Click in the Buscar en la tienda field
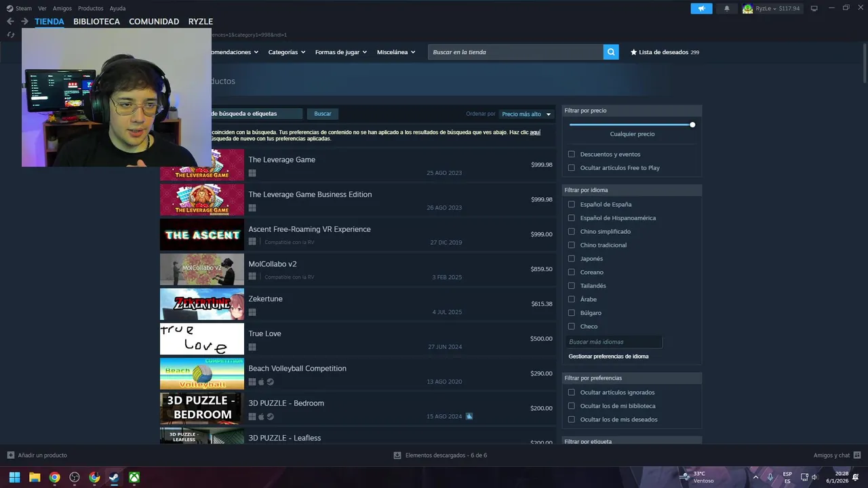 (515, 52)
